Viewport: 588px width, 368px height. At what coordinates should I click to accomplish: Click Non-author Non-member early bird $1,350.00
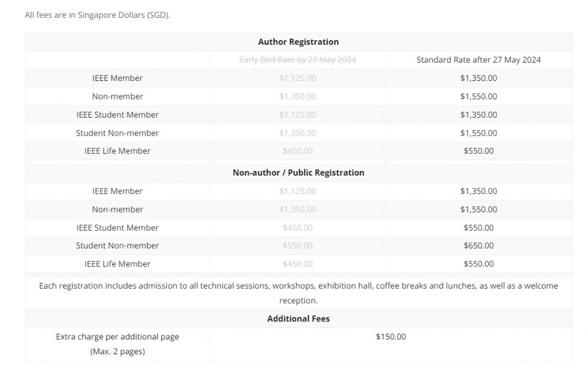pyautogui.click(x=297, y=210)
